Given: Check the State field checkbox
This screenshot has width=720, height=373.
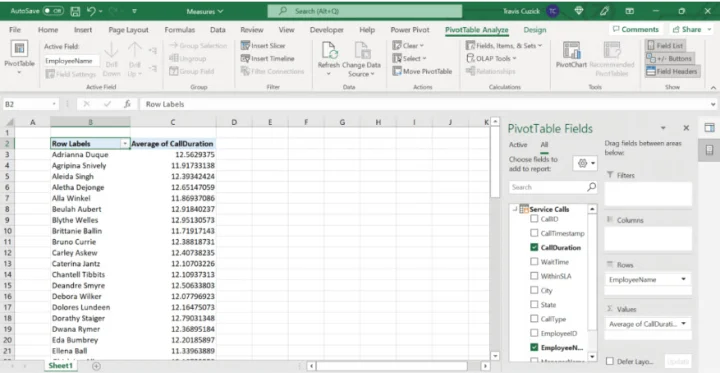Looking at the screenshot, I should pyautogui.click(x=534, y=305).
